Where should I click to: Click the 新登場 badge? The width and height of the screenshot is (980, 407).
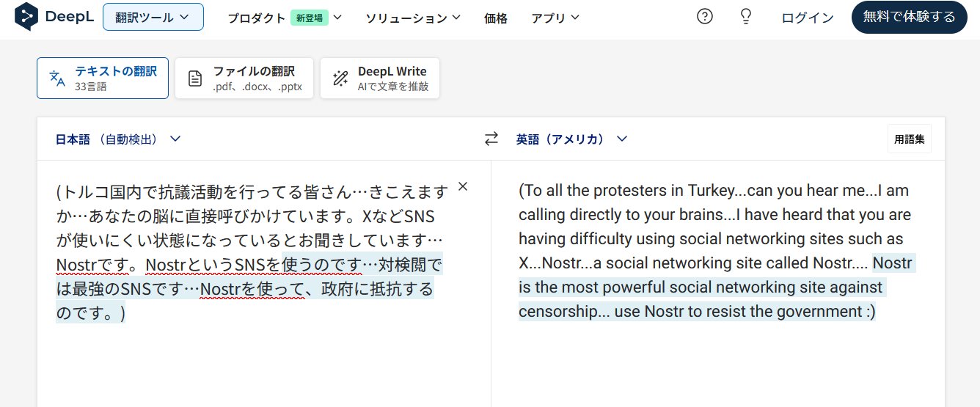pos(309,18)
